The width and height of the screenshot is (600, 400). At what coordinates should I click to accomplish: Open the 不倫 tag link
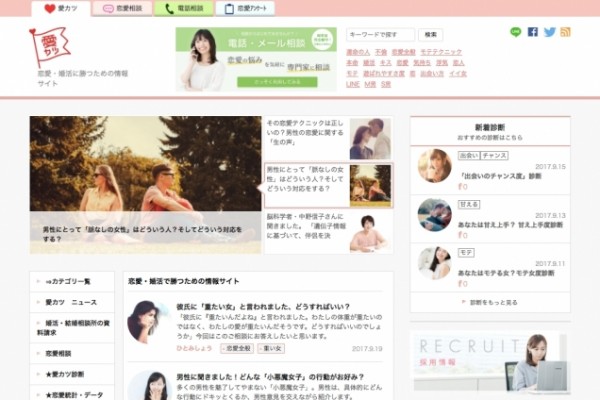tap(381, 52)
